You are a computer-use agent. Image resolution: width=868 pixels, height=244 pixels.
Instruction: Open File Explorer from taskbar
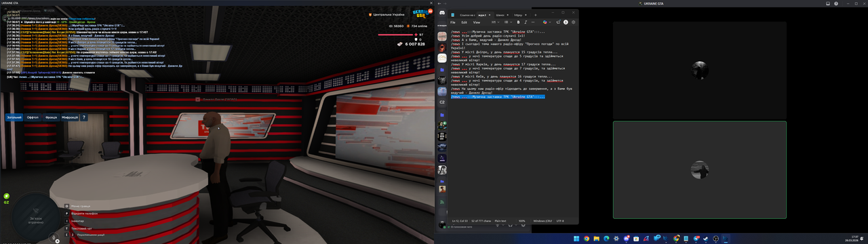click(597, 239)
